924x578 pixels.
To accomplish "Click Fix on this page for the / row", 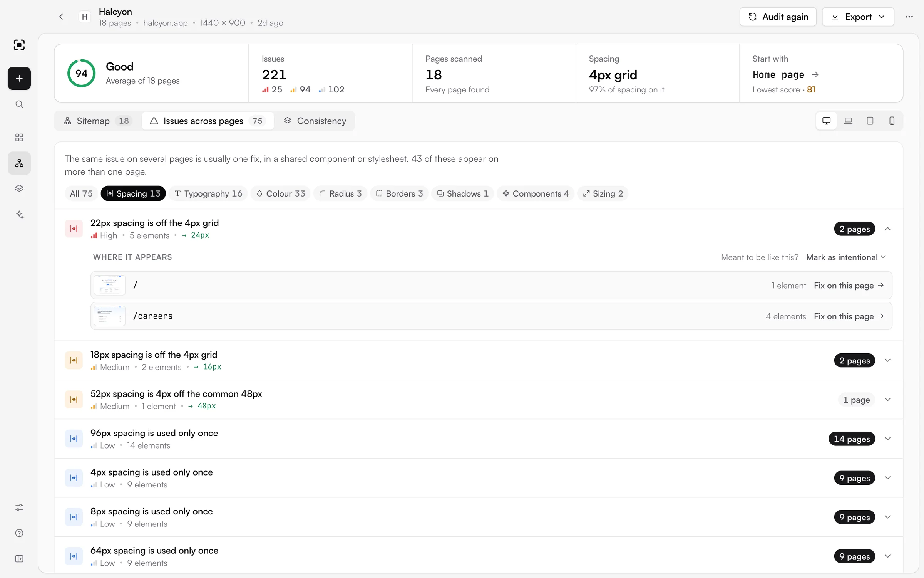I will 849,286.
